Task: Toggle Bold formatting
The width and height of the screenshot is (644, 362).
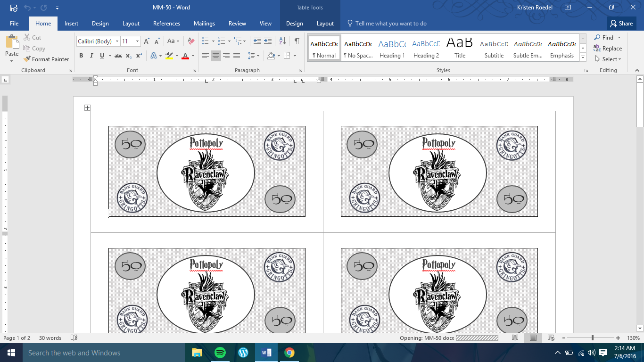Action: click(81, 56)
